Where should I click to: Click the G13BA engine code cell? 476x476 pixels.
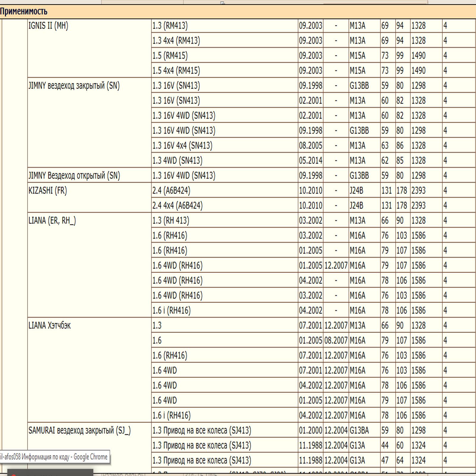point(359,430)
